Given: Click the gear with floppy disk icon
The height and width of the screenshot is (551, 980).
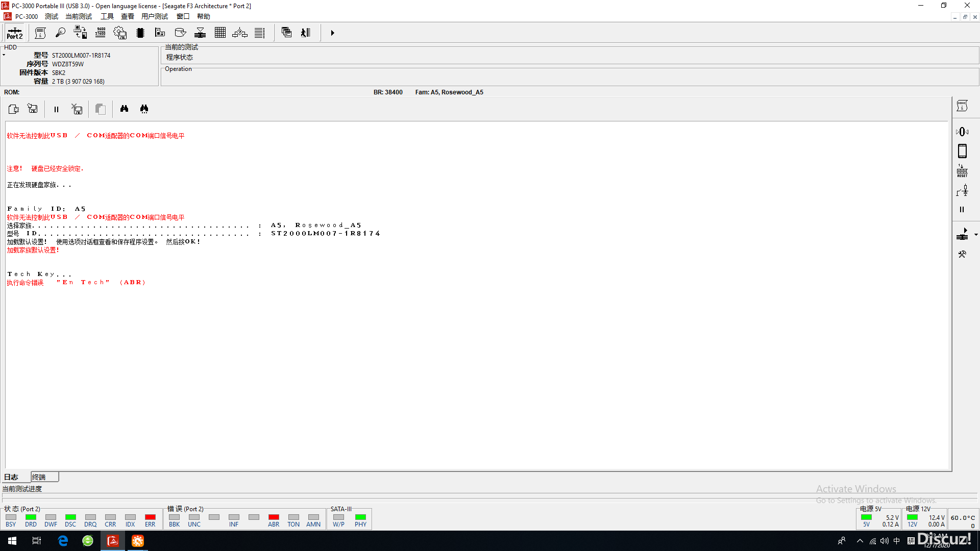Looking at the screenshot, I should (x=120, y=33).
